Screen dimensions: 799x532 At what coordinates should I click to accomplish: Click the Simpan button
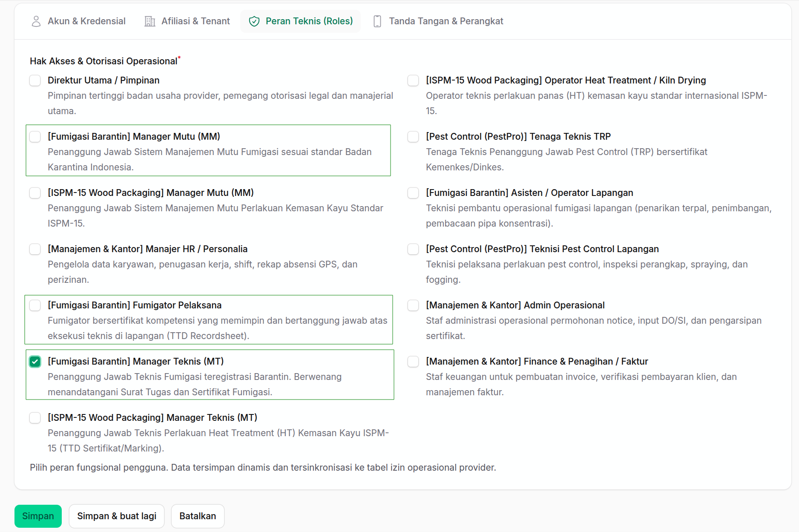38,516
